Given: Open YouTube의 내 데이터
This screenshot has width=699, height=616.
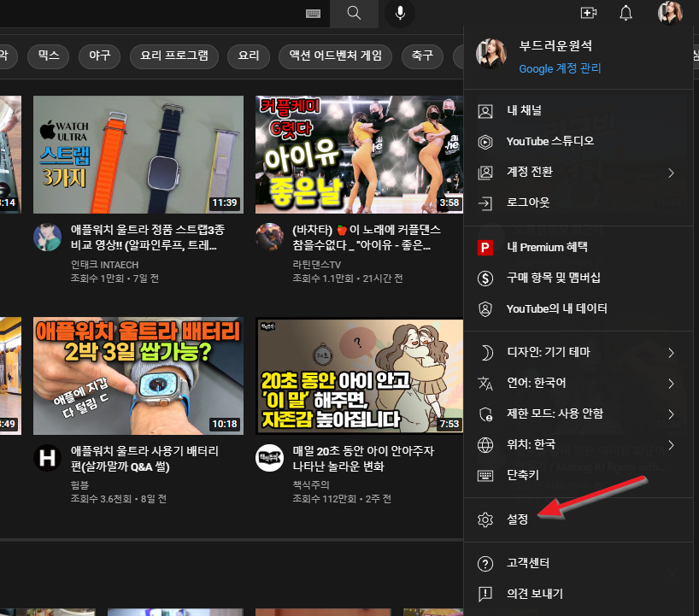Looking at the screenshot, I should (579, 309).
